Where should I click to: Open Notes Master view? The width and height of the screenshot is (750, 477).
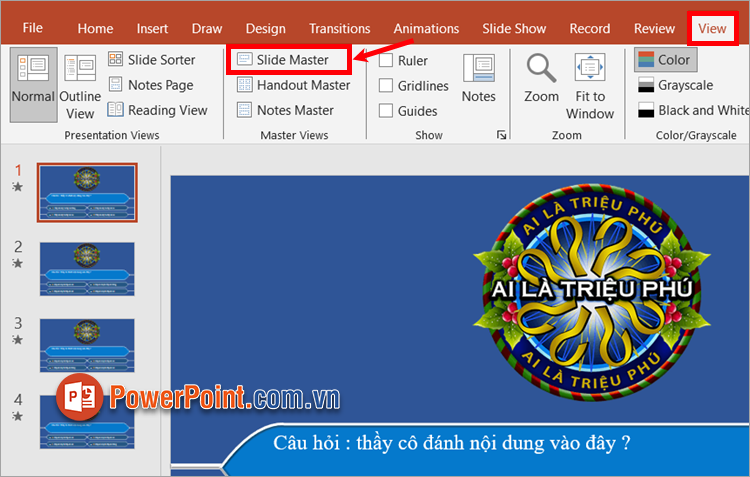coord(286,110)
